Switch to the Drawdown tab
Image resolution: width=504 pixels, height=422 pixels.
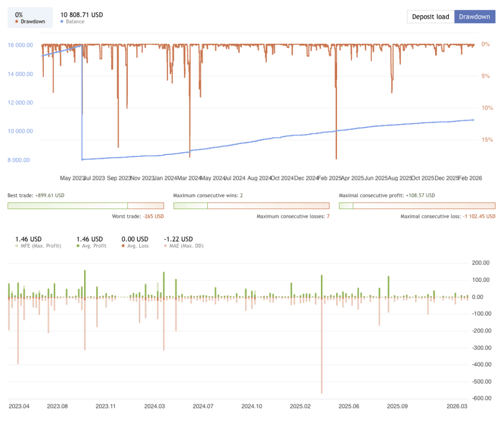click(474, 16)
